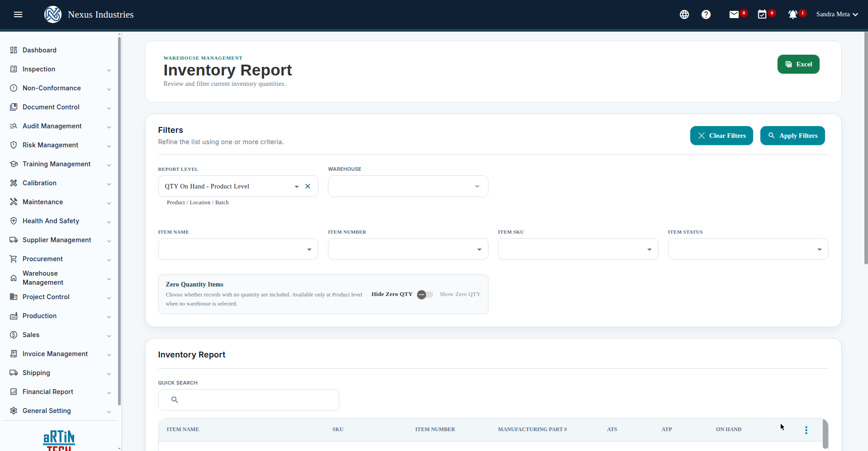Click the Training Management cap icon
Image resolution: width=868 pixels, height=451 pixels.
click(x=14, y=164)
